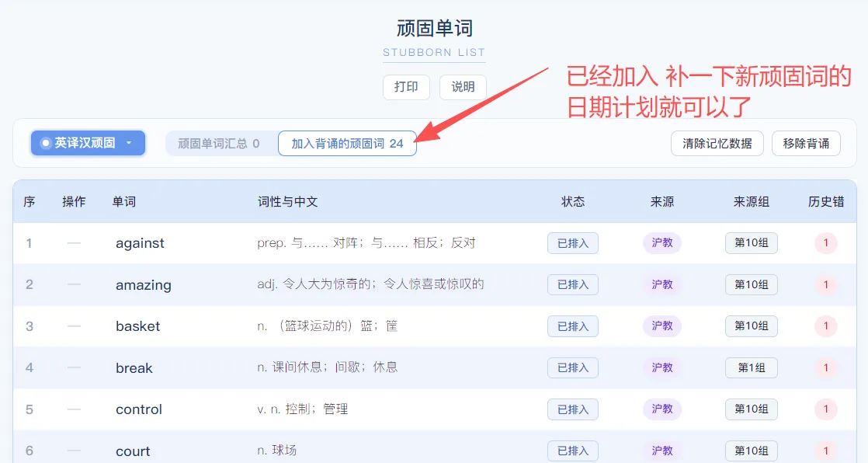Click error count badge in basket row
The image size is (868, 463).
(826, 325)
